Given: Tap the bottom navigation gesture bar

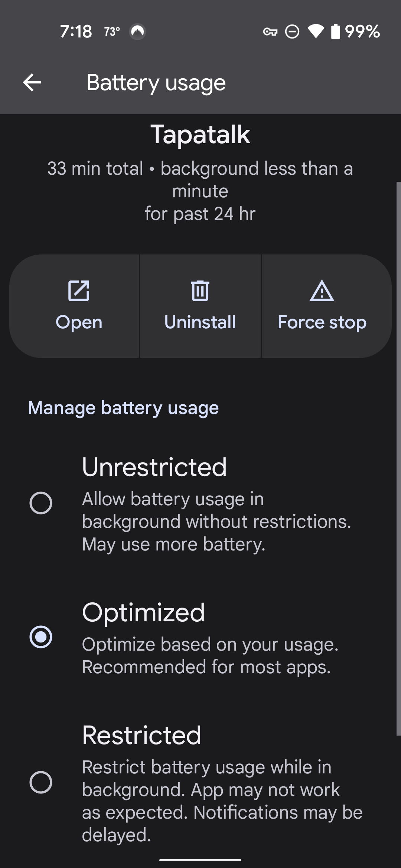Looking at the screenshot, I should tap(200, 859).
